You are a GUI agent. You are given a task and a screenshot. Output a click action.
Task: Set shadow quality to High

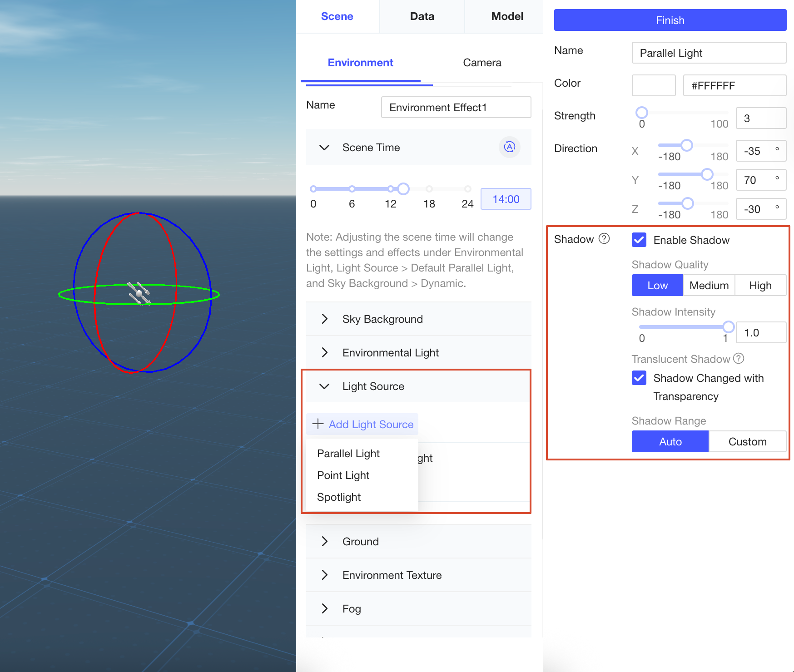(x=760, y=285)
